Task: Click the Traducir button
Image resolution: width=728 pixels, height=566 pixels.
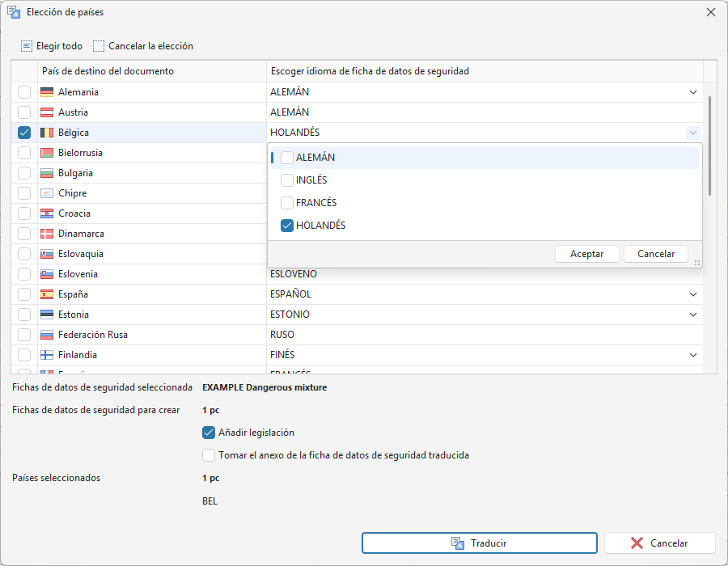Action: [x=479, y=543]
